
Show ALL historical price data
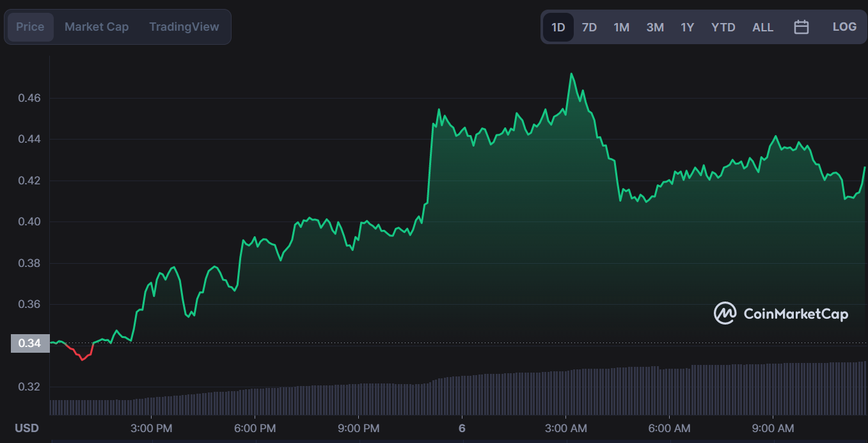click(x=762, y=27)
